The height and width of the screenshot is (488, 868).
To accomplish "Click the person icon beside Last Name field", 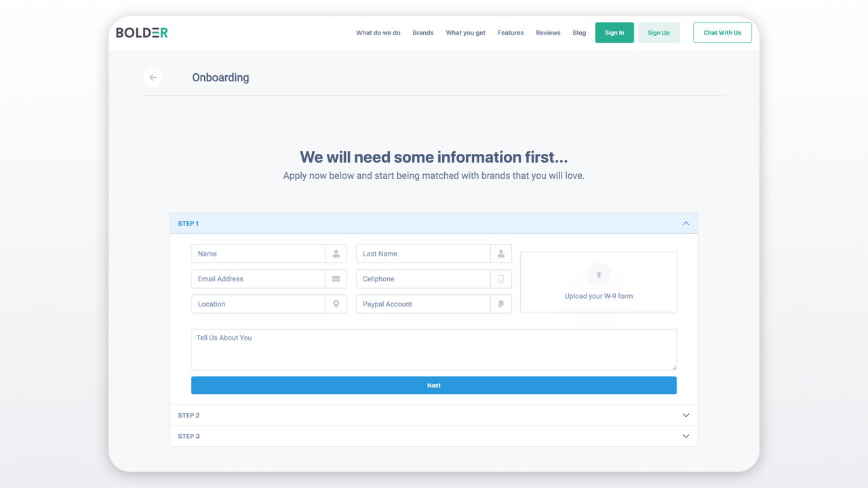I will pos(501,253).
